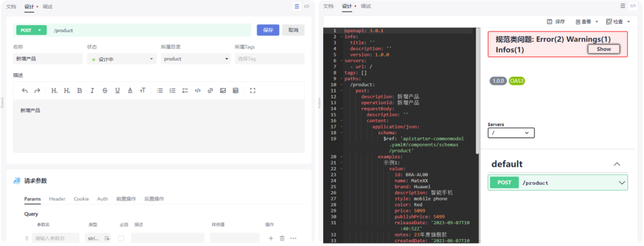
Task: Add a new Query parameter row
Action: click(271, 238)
